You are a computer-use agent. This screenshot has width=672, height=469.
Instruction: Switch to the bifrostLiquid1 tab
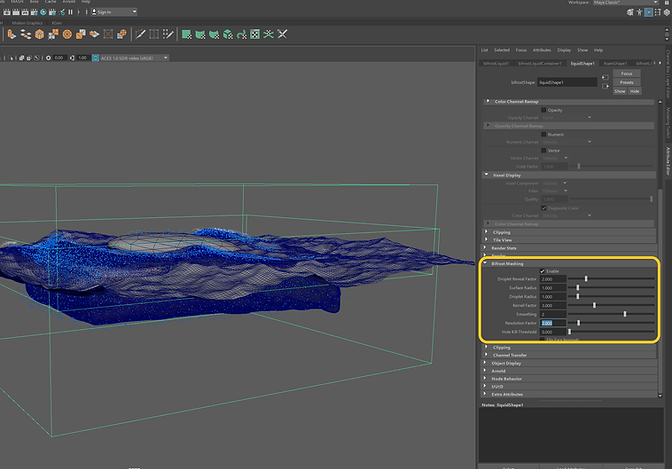pos(496,63)
